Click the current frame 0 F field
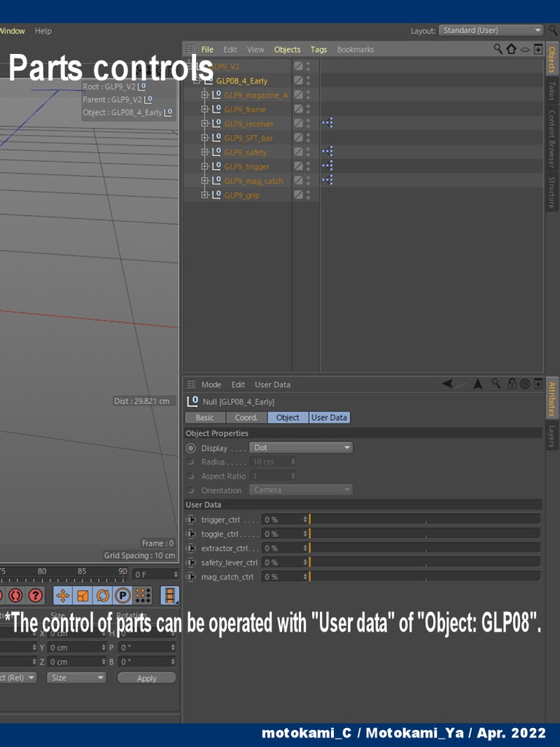Image resolution: width=560 pixels, height=747 pixels. 155,575
